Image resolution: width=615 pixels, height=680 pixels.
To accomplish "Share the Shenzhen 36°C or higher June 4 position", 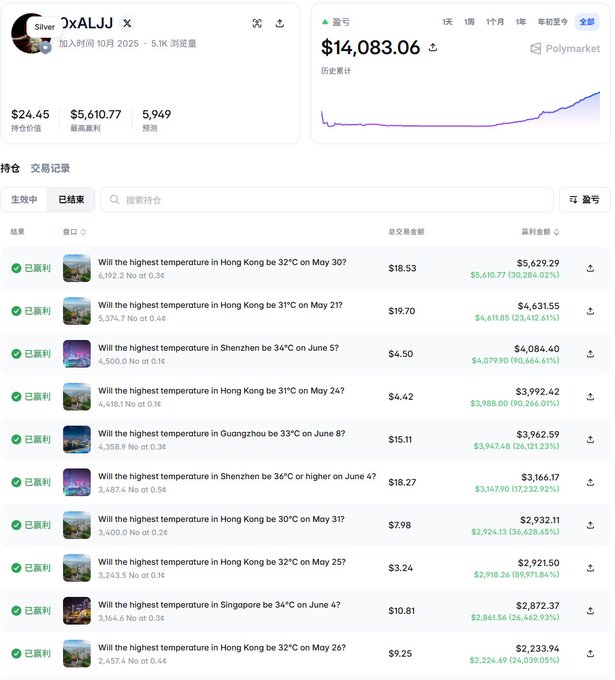I will pos(590,482).
